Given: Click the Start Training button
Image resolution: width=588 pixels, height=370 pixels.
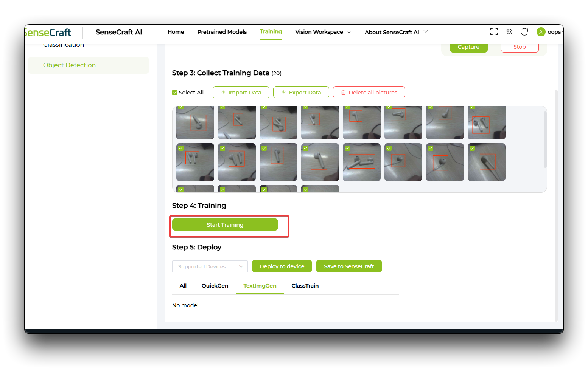Looking at the screenshot, I should [x=225, y=224].
